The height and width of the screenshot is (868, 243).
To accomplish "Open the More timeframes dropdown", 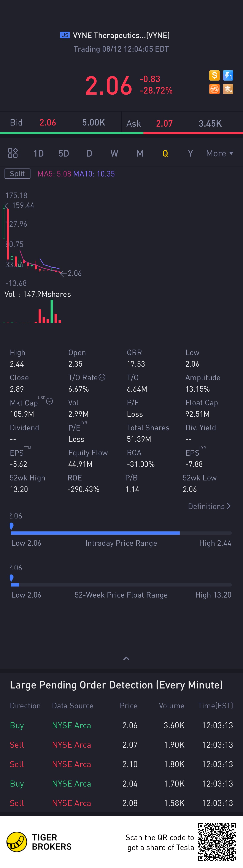I will (219, 154).
